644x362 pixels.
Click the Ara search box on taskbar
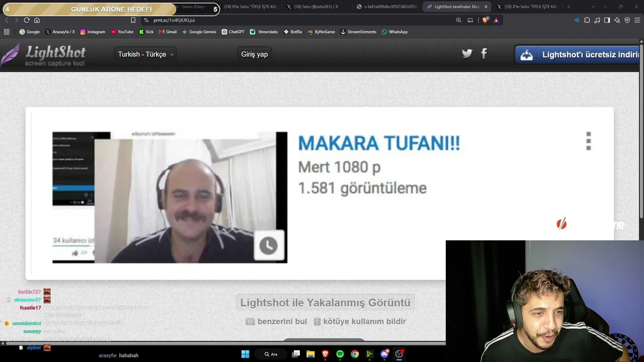(x=272, y=354)
